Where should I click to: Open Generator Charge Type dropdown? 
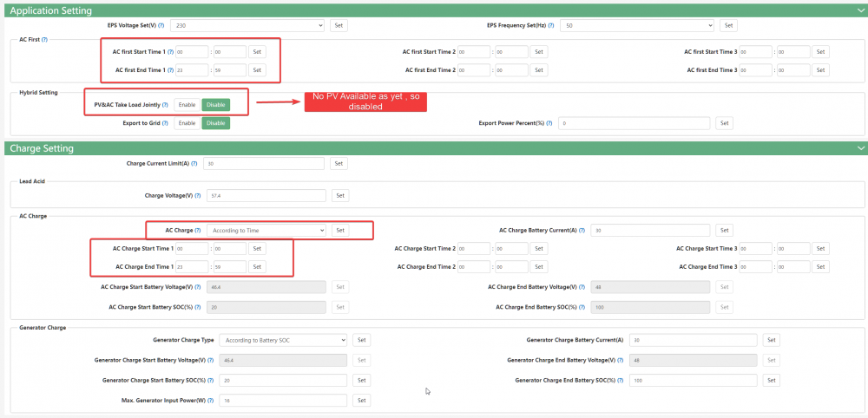coord(283,340)
